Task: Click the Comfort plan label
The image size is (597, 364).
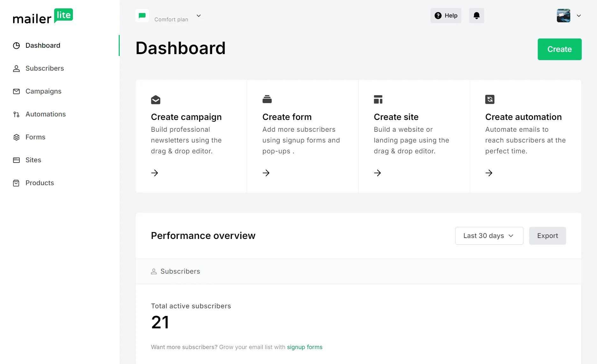Action: [x=171, y=19]
